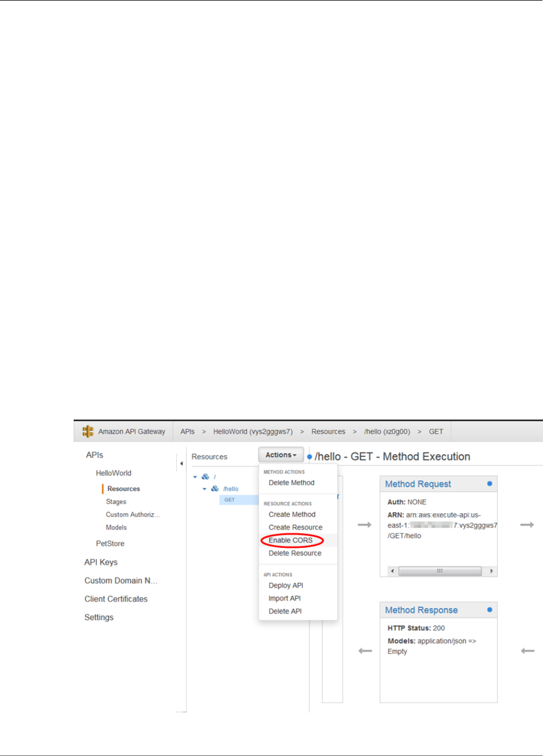The image size is (543, 756).
Task: Open Settings in sidebar
Action: [99, 618]
